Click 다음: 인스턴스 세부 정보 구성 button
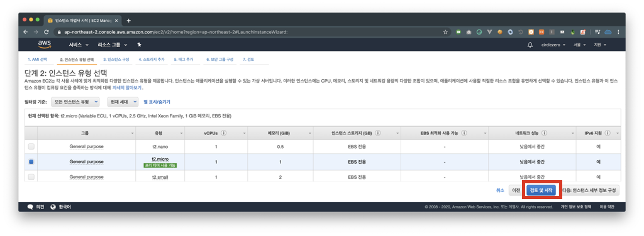Image resolution: width=644 pixels, height=236 pixels. tap(590, 190)
